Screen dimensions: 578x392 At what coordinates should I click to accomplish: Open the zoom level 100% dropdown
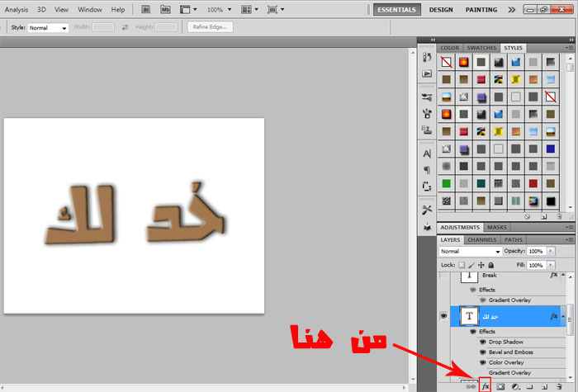click(218, 10)
